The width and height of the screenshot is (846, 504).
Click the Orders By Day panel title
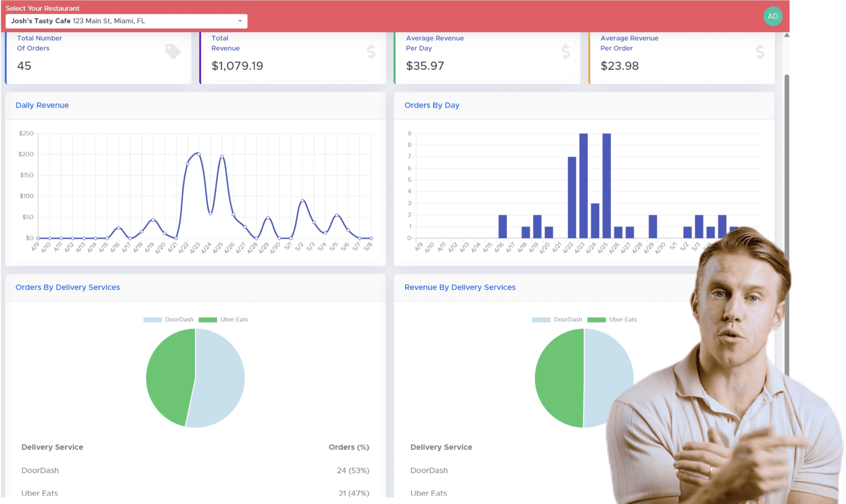point(432,105)
